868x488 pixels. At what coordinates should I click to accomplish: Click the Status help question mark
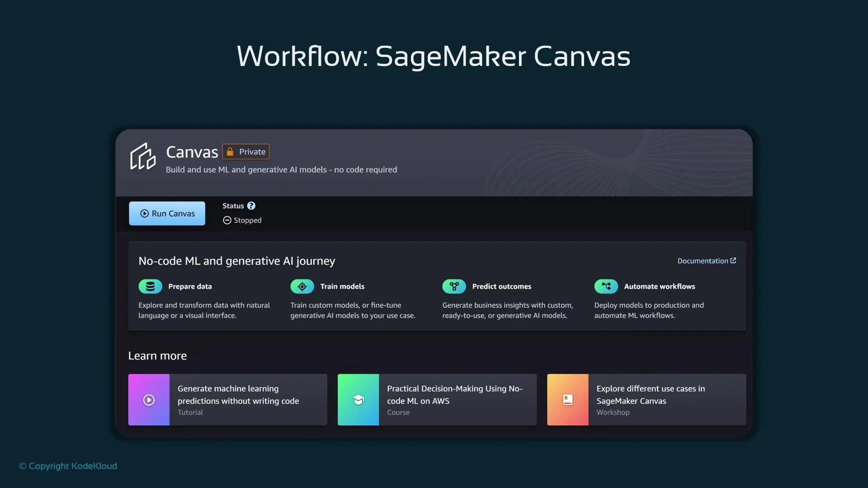251,206
